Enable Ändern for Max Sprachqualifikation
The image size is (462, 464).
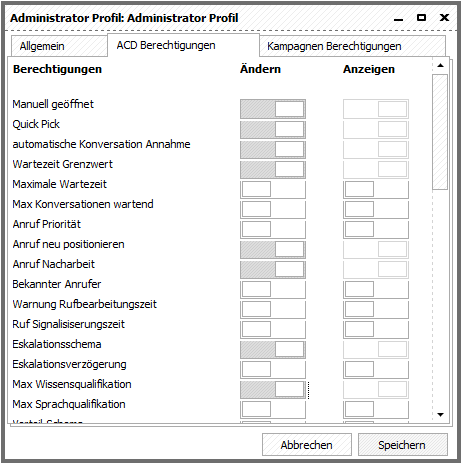click(273, 409)
